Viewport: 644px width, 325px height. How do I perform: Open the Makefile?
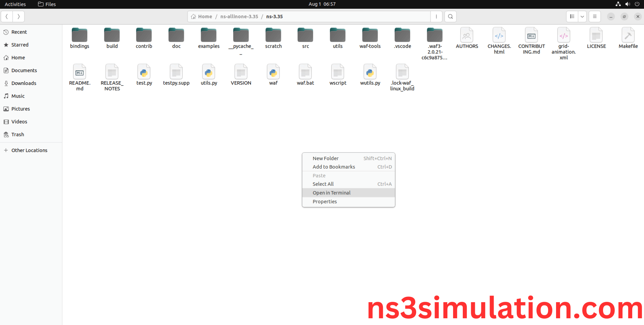tap(628, 37)
